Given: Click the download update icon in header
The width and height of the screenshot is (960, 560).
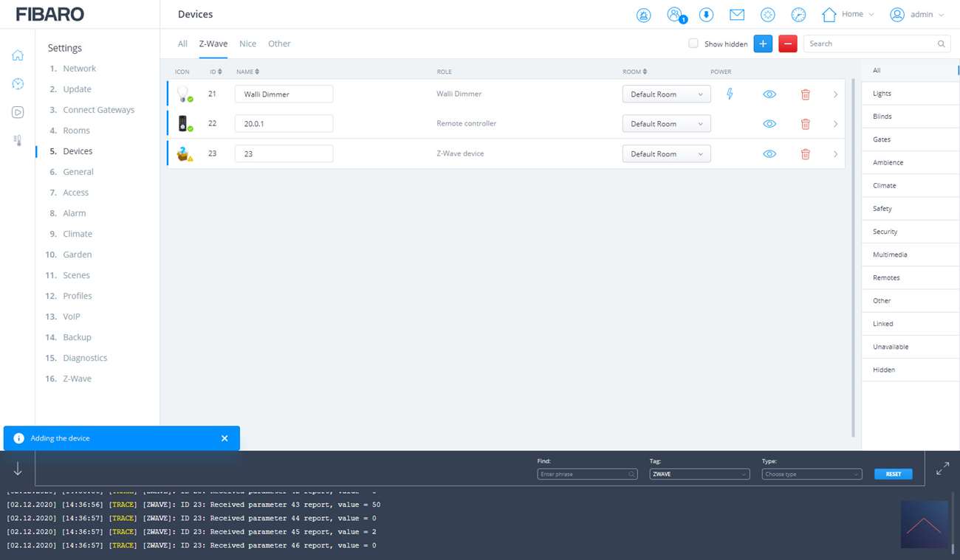Looking at the screenshot, I should click(x=706, y=15).
